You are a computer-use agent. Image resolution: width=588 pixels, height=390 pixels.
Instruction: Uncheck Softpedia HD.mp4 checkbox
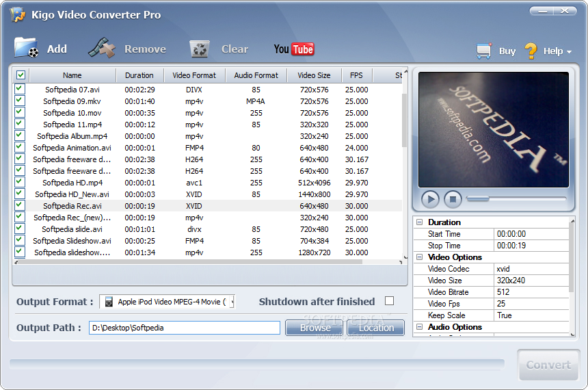point(20,182)
